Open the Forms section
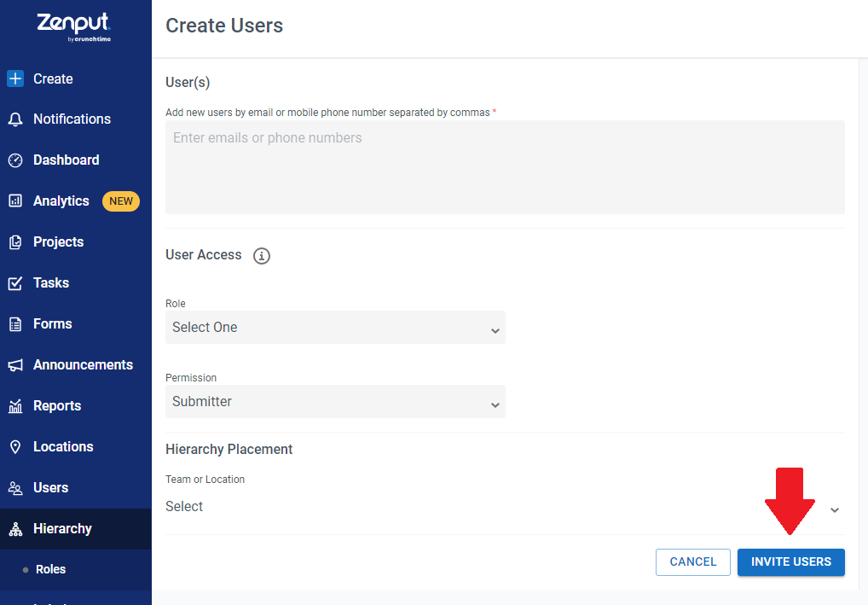Viewport: 868px width, 605px height. pos(53,324)
